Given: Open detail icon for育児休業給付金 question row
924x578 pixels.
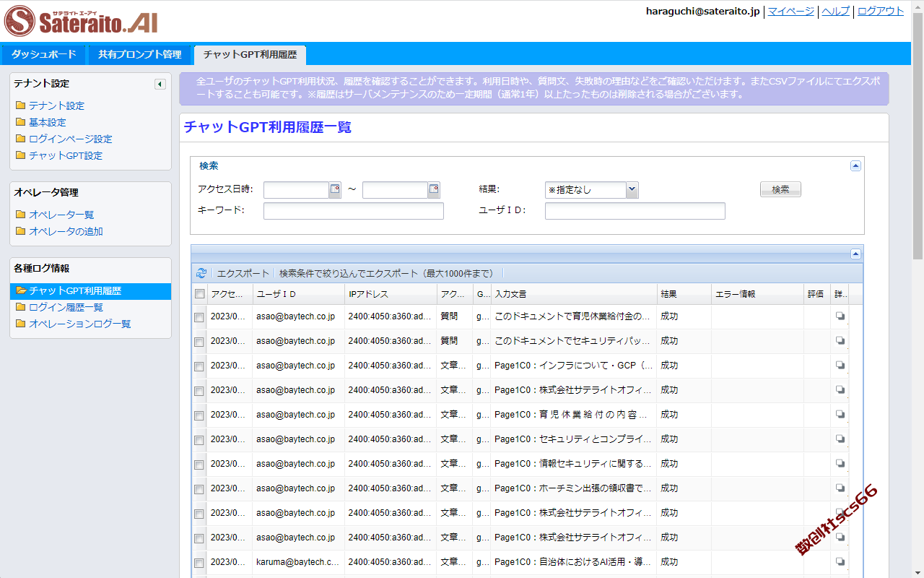Looking at the screenshot, I should [x=840, y=316].
